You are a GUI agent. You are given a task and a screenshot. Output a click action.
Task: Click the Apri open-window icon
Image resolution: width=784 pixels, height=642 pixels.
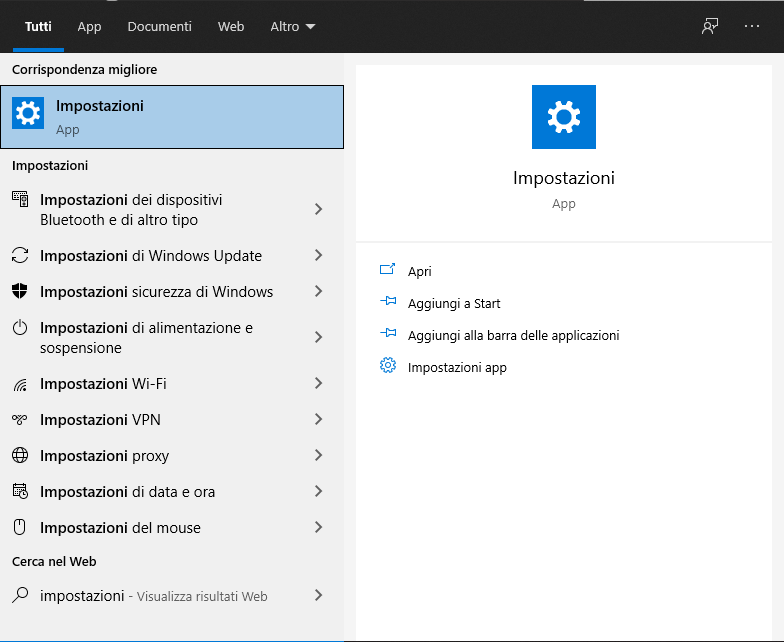pos(388,270)
